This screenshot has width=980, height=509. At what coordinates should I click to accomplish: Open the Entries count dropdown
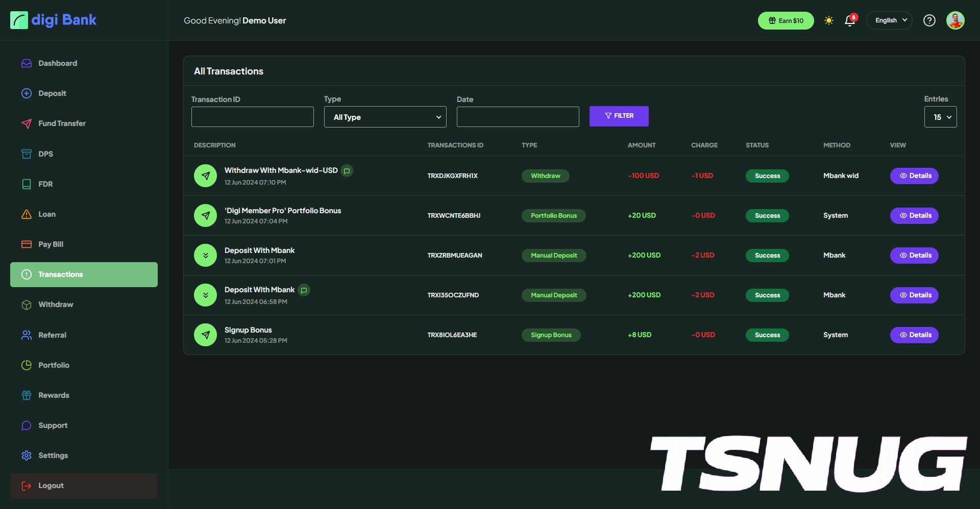click(x=940, y=117)
